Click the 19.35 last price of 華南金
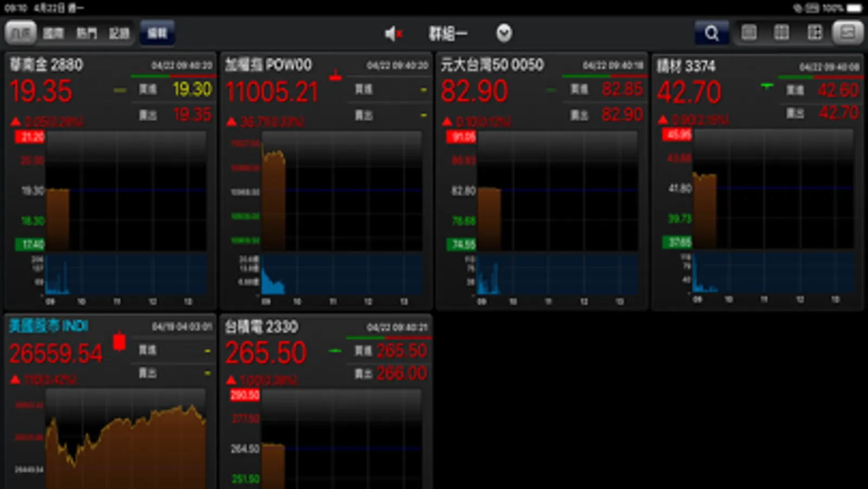The height and width of the screenshot is (489, 868). coord(41,91)
